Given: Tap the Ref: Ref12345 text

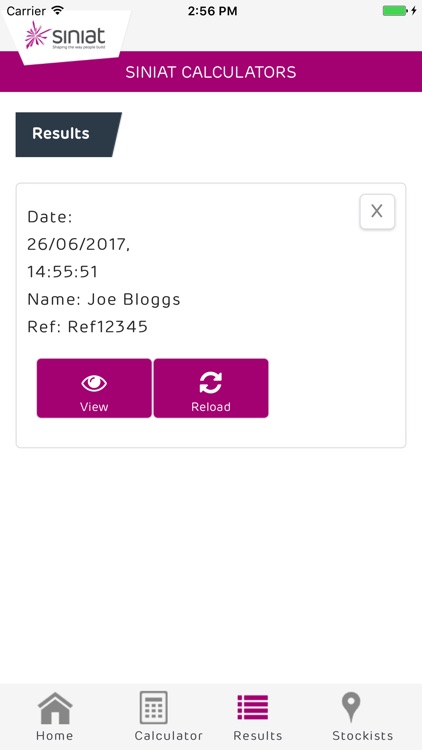Looking at the screenshot, I should [88, 327].
